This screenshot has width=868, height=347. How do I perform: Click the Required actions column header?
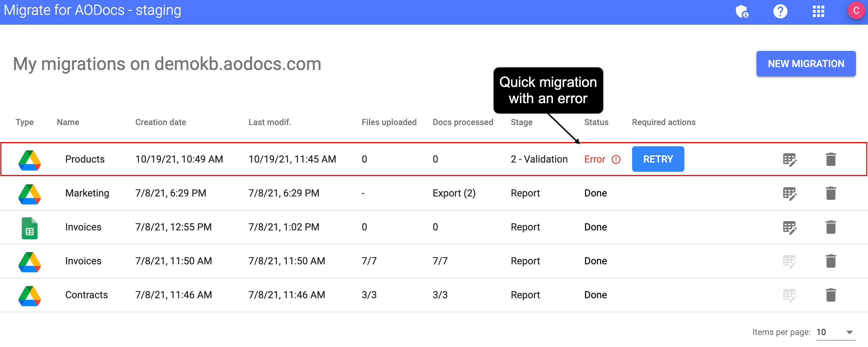coord(664,122)
